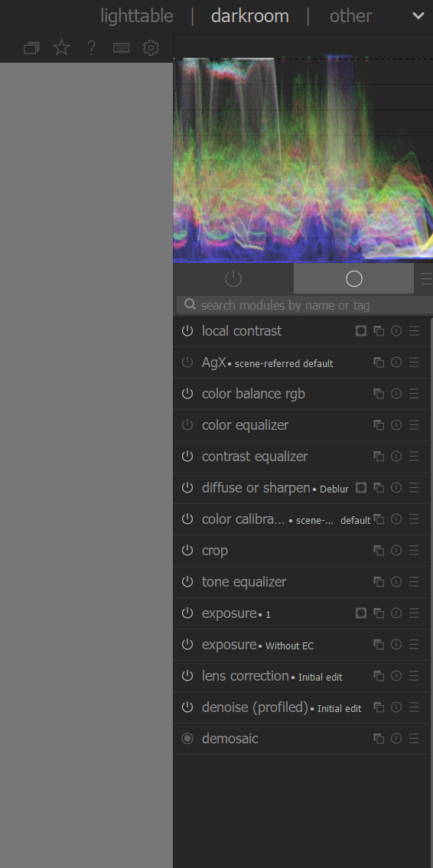Click the module list scrollbar
The width and height of the screenshot is (433, 868).
(431, 536)
